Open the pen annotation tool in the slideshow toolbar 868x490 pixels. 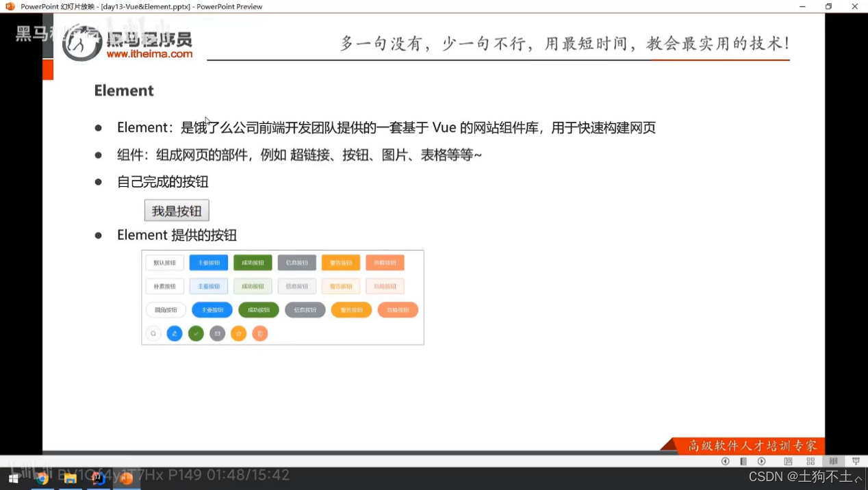point(743,461)
